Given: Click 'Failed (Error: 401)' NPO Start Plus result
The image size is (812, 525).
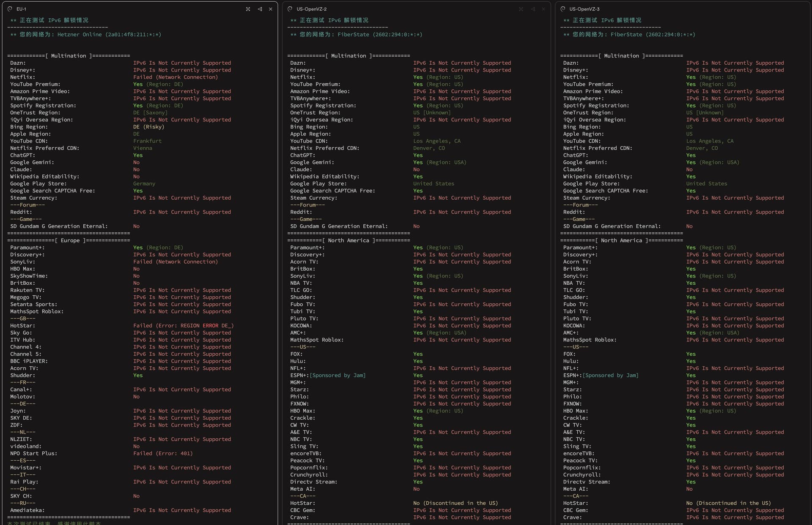Looking at the screenshot, I should [163, 454].
